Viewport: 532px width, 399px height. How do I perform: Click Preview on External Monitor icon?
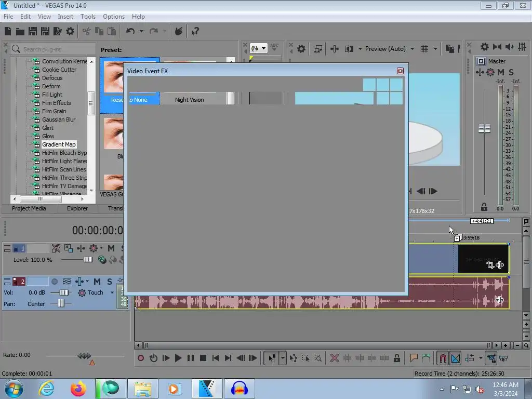318,49
